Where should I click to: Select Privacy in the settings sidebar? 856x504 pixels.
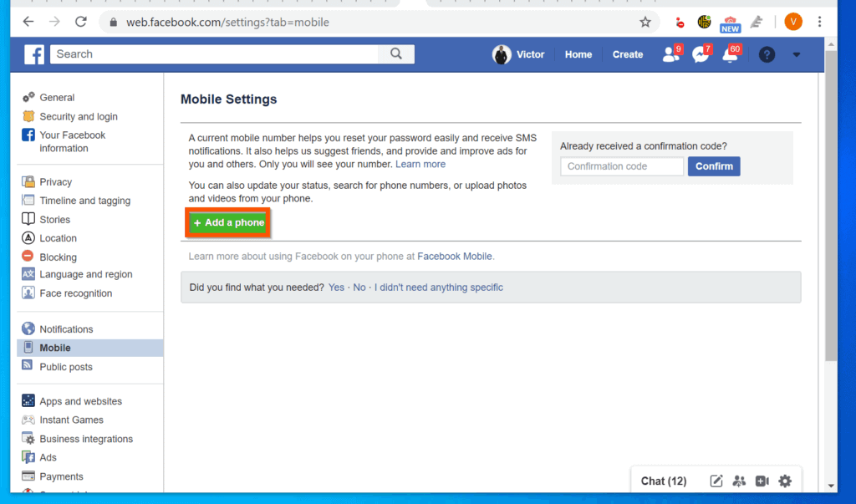(55, 181)
